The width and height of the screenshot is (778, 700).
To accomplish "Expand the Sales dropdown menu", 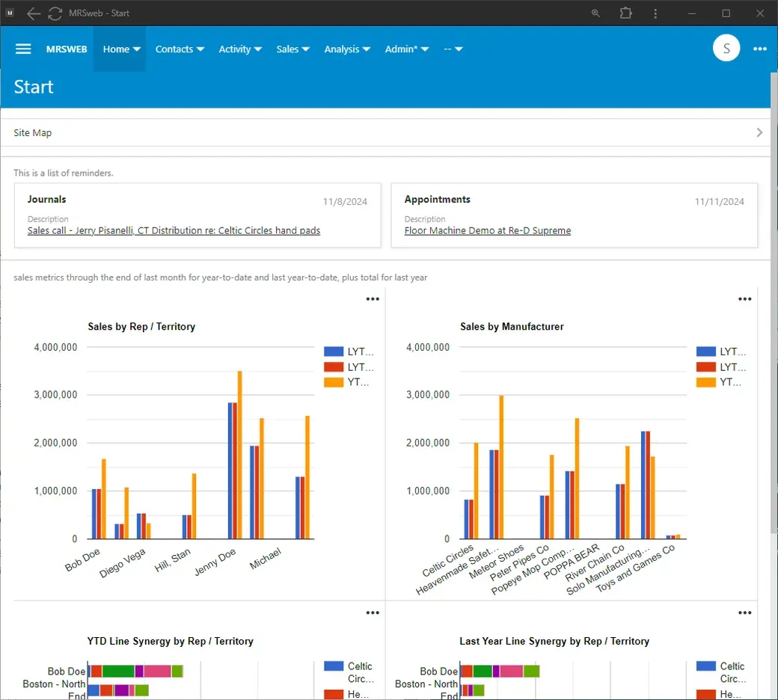I will 292,49.
